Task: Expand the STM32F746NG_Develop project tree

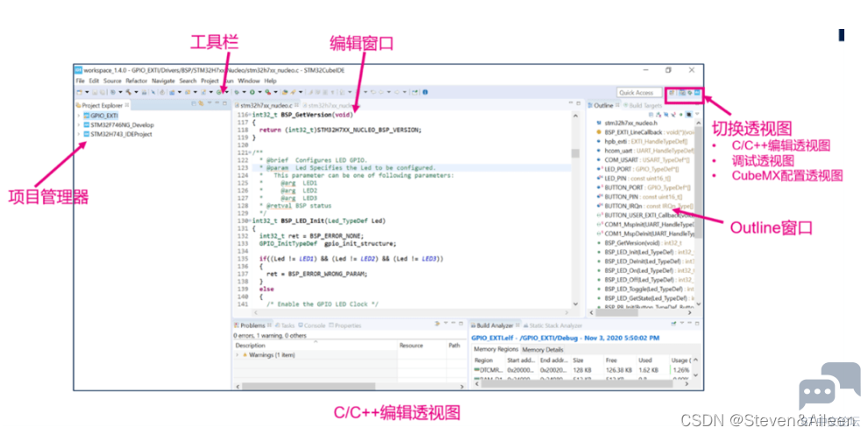Action: point(78,125)
